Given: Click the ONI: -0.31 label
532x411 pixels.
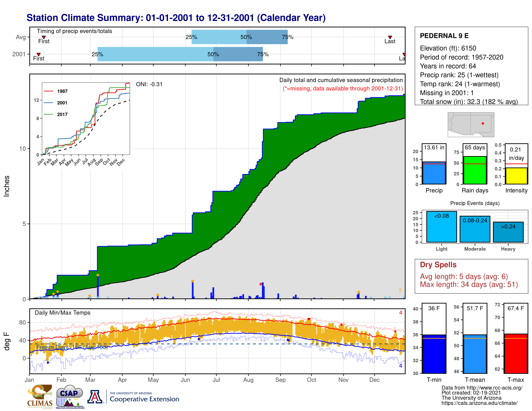Looking at the screenshot, I should 149,84.
